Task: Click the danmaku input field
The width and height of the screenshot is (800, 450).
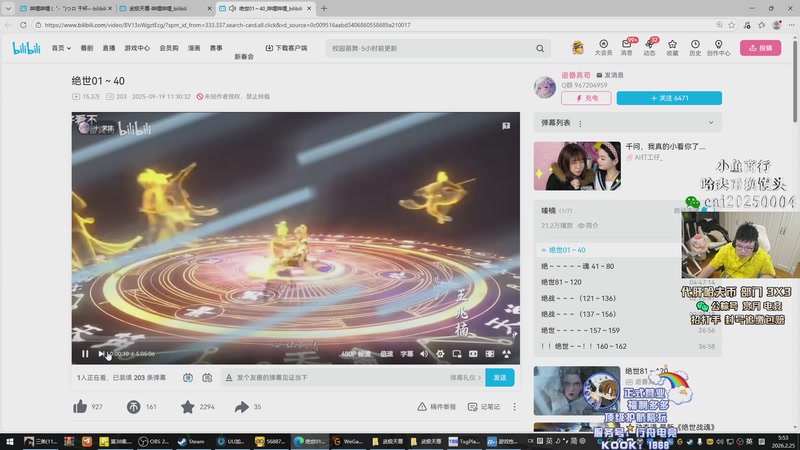Action: pos(339,378)
